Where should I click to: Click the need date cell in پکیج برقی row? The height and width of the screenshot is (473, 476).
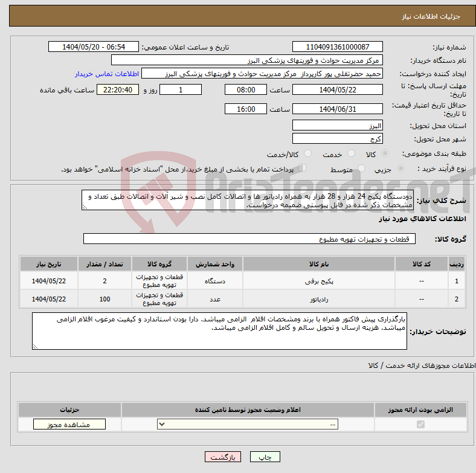pos(49,281)
